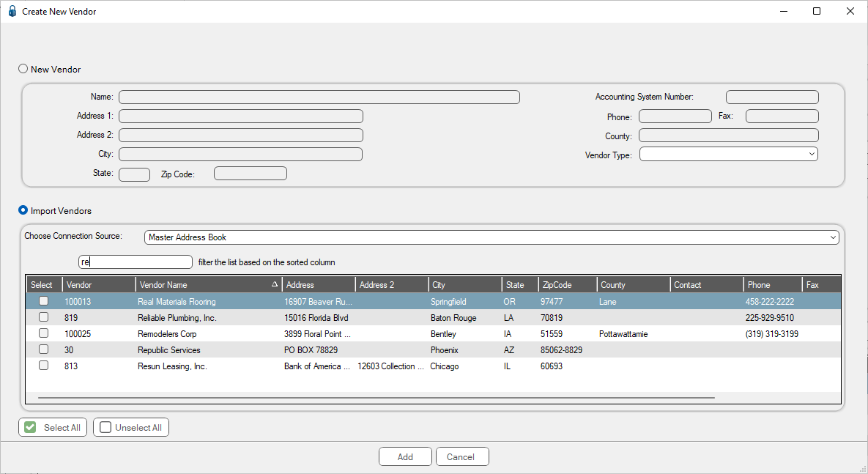Click the lock app icon in title bar

click(12, 11)
